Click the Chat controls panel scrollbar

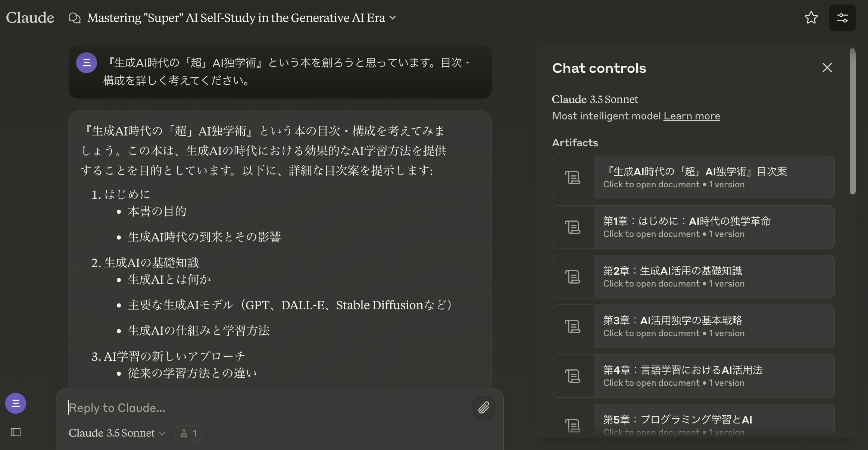coord(852,122)
